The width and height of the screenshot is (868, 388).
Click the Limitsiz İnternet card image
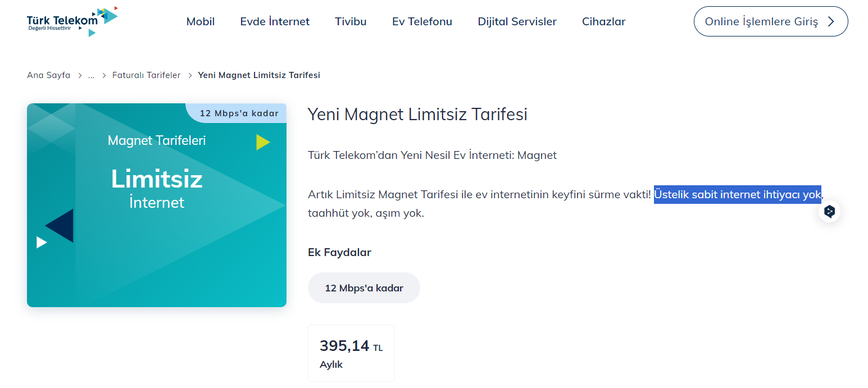(x=157, y=205)
